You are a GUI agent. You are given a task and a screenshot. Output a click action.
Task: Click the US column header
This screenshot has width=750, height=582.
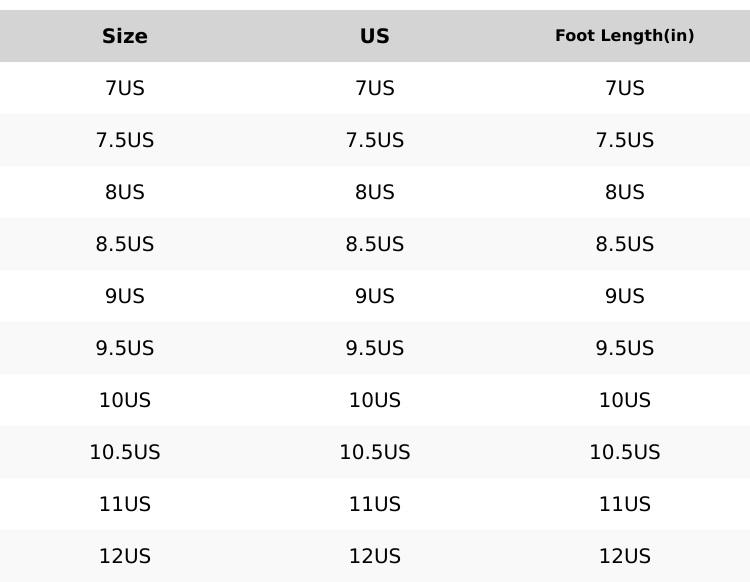(x=375, y=36)
